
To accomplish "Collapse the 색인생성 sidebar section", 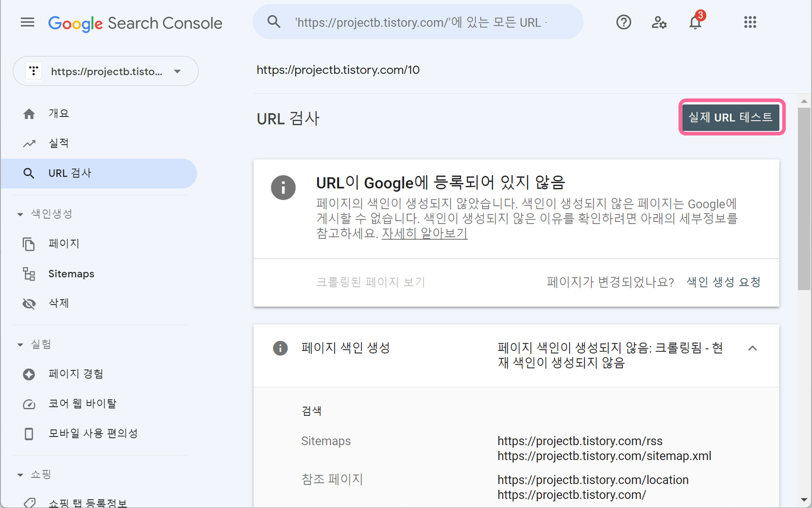I will (20, 214).
